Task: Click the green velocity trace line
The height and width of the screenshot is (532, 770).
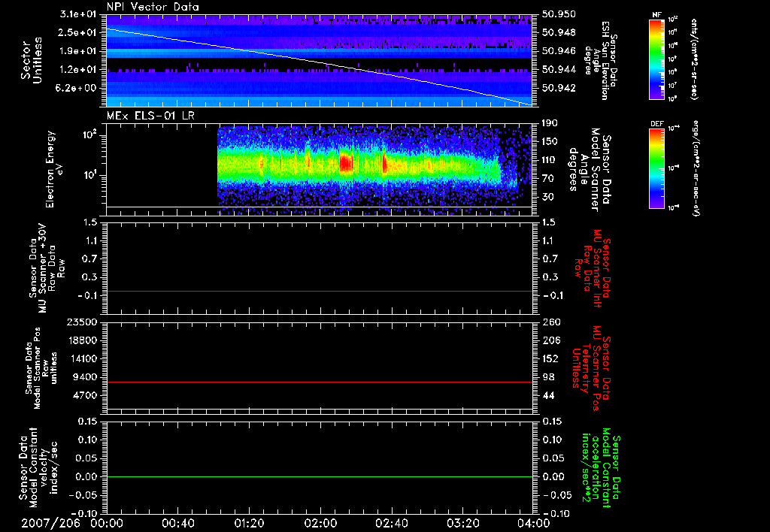Action: point(319,476)
